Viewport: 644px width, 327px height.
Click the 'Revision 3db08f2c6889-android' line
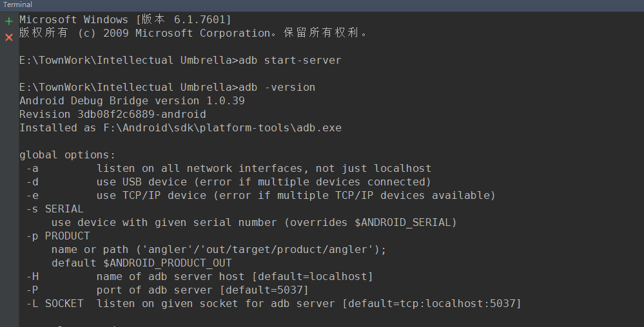tap(112, 115)
